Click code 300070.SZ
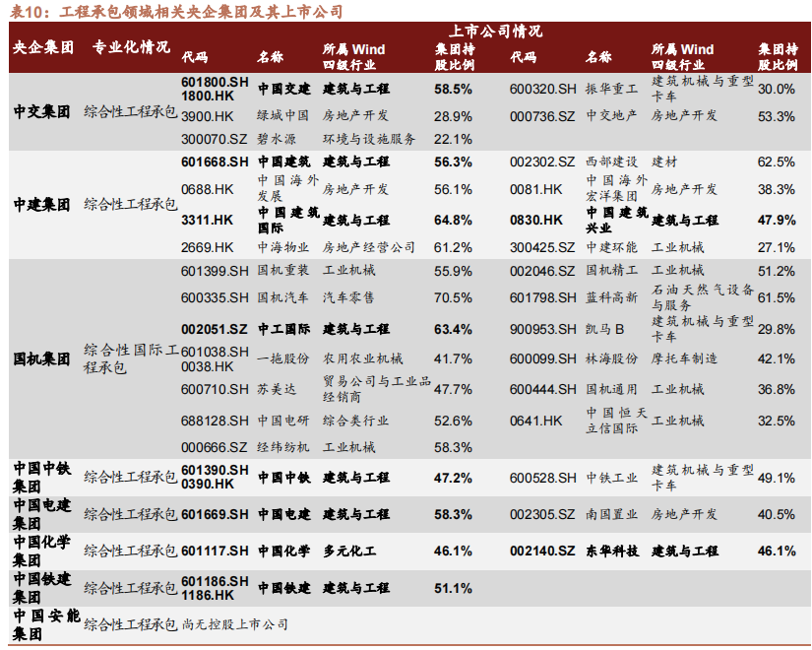The image size is (812, 650). coord(215,139)
